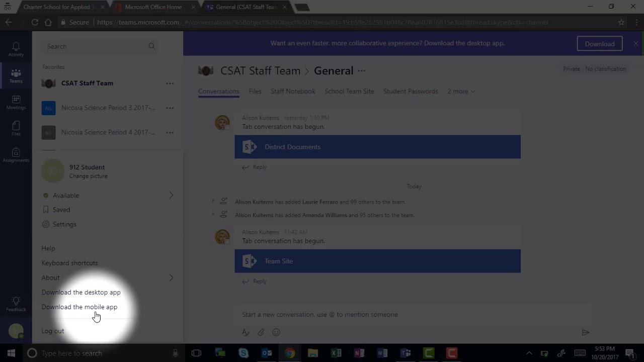Click Saved in profile menu
The image size is (644, 362).
(x=61, y=210)
